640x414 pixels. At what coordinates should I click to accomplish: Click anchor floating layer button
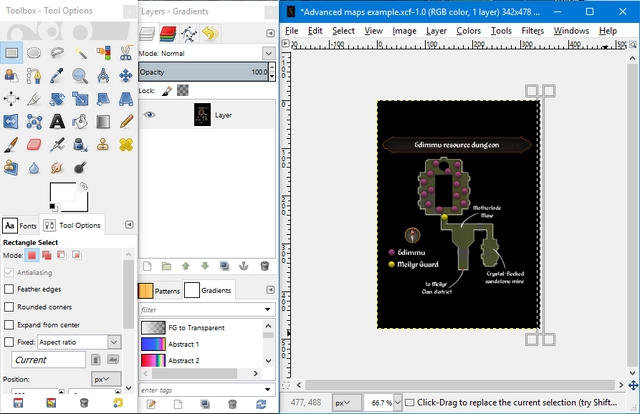(x=244, y=266)
